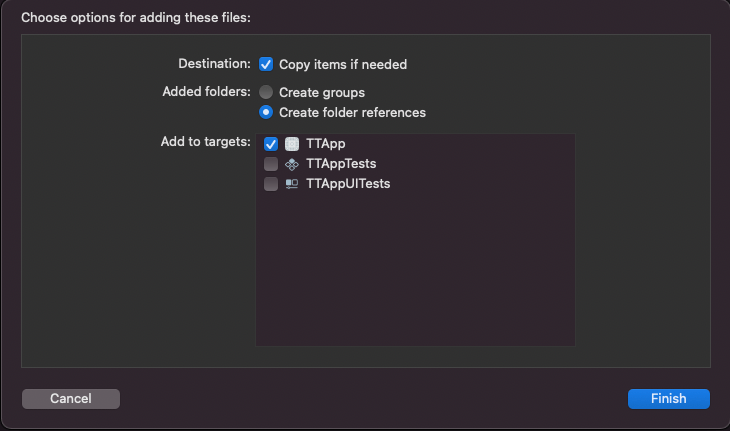
Task: Click the Add to targets label
Action: pyautogui.click(x=205, y=141)
